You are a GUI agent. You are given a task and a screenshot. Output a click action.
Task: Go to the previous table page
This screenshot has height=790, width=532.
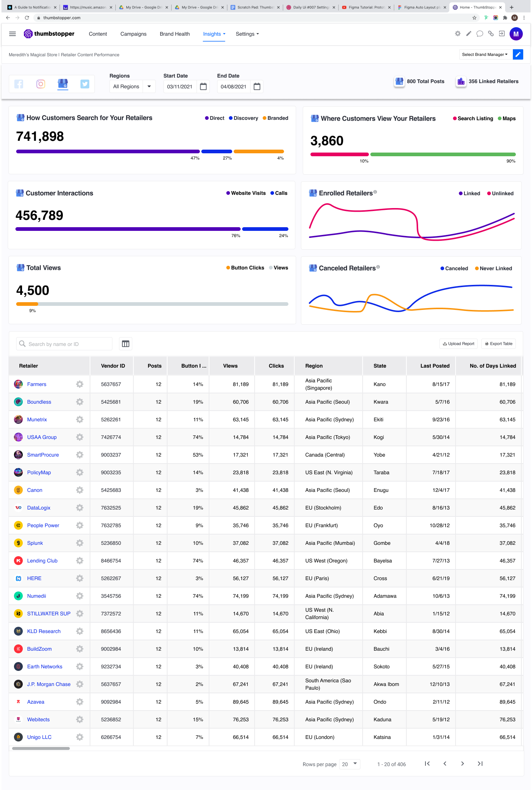(445, 764)
